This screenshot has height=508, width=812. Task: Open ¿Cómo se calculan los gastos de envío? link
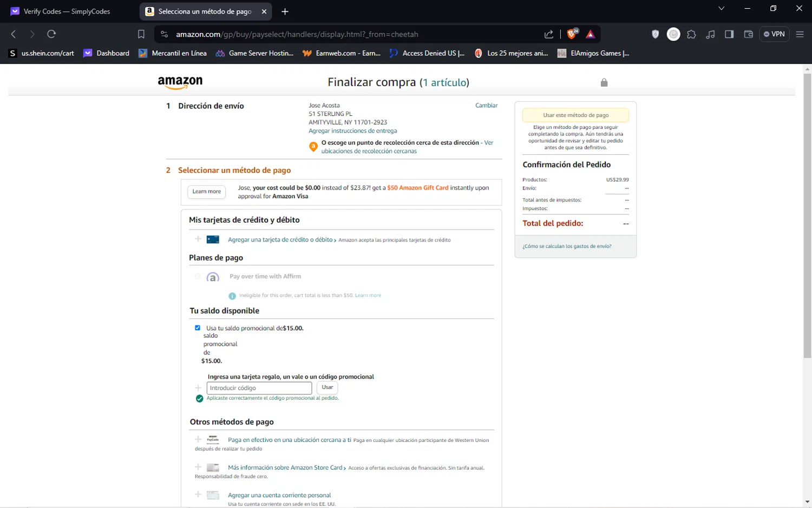pyautogui.click(x=567, y=246)
